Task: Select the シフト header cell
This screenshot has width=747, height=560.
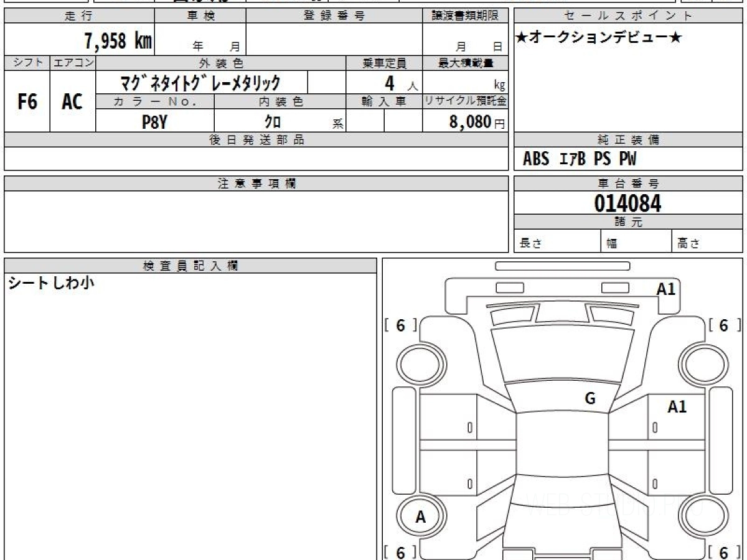Action: pyautogui.click(x=27, y=63)
